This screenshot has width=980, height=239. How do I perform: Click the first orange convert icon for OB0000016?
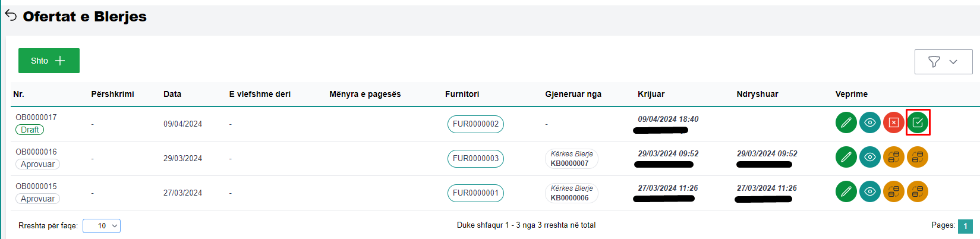click(x=893, y=158)
